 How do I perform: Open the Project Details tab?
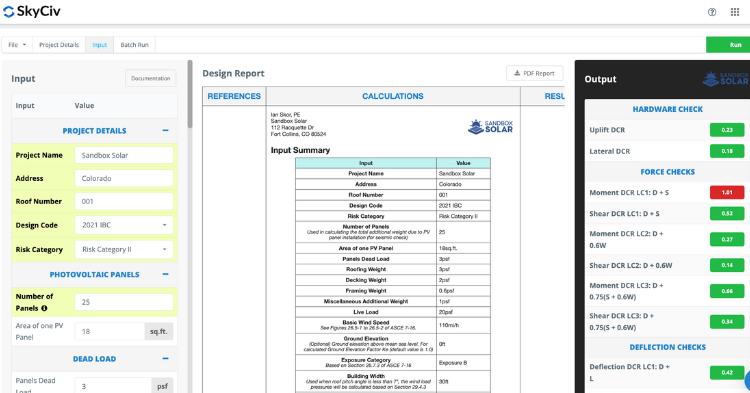(x=59, y=44)
